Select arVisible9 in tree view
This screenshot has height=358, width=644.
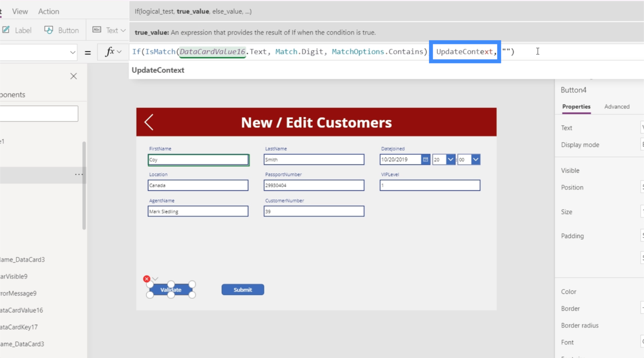tap(14, 276)
